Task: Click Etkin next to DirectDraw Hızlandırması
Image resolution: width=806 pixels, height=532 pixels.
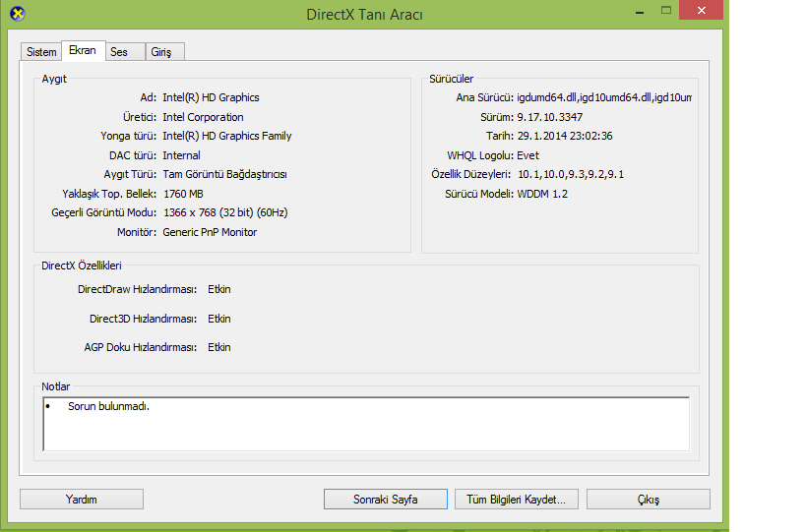Action: point(219,290)
